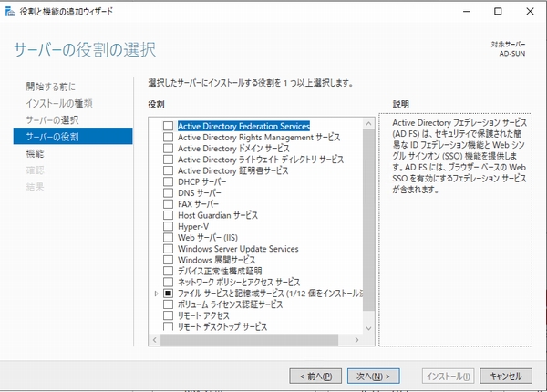Enable the DHCP サーバー checkbox
The width and height of the screenshot is (547, 392).
(x=168, y=181)
